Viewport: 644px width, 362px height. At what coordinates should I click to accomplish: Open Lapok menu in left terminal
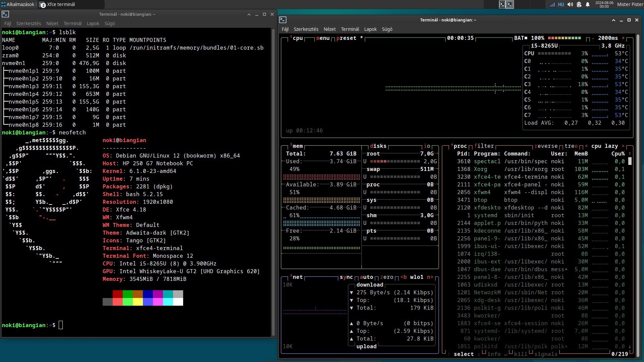point(93,23)
